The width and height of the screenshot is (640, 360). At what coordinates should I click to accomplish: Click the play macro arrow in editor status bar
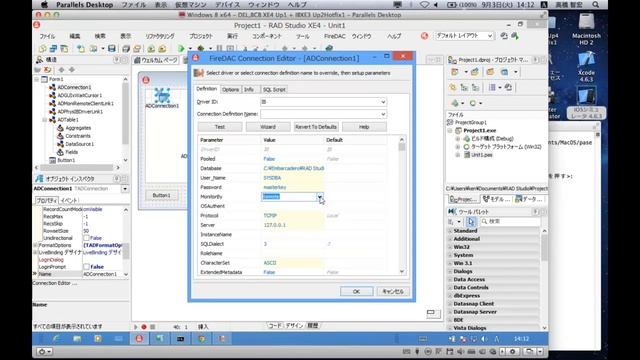coord(136,327)
